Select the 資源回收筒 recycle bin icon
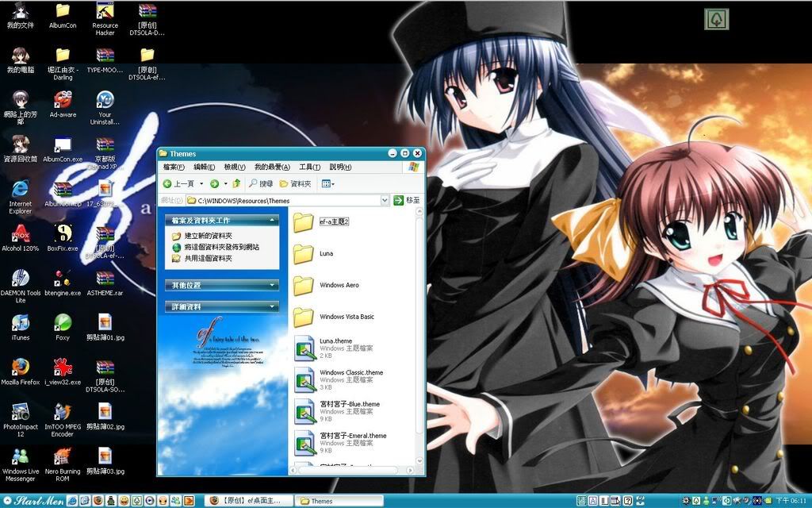 20,149
